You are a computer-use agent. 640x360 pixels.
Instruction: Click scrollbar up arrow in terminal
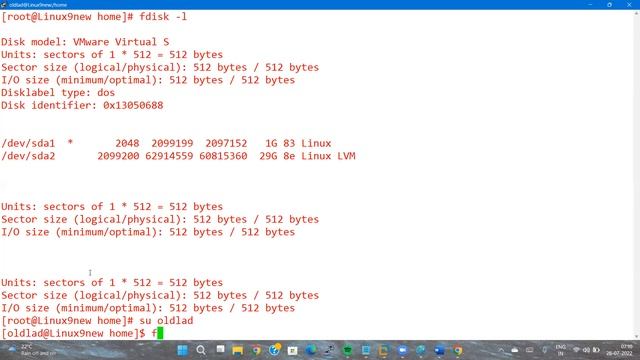pyautogui.click(x=636, y=13)
